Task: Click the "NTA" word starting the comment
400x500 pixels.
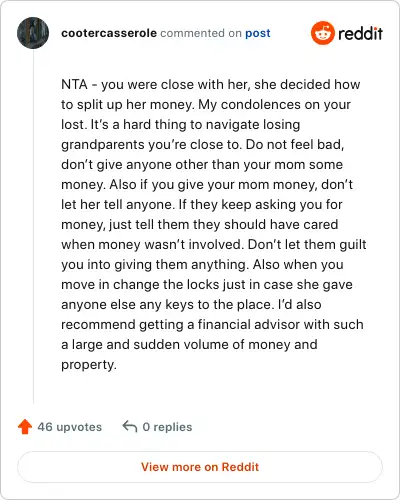Action: 74,84
